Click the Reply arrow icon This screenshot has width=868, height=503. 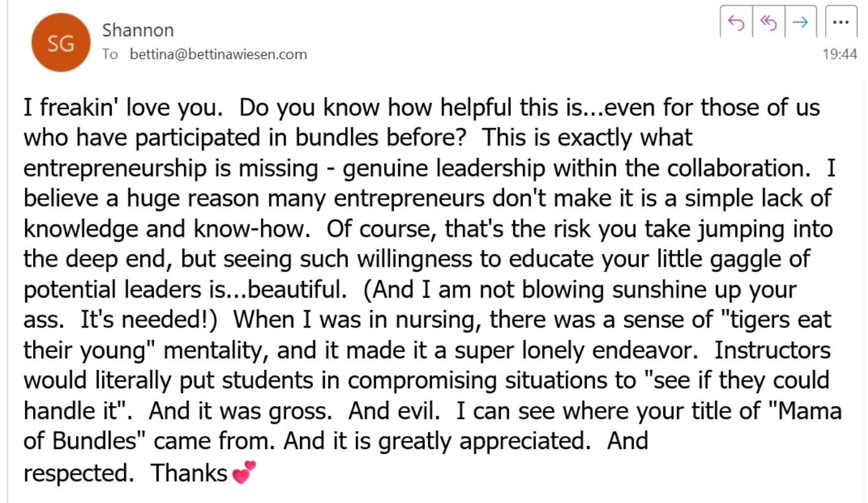735,22
